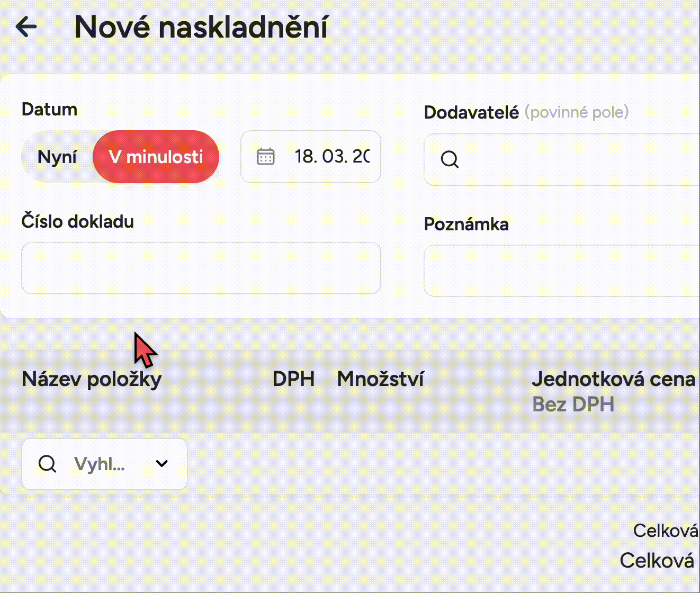
Task: Click the DPH column header
Action: pos(293,379)
